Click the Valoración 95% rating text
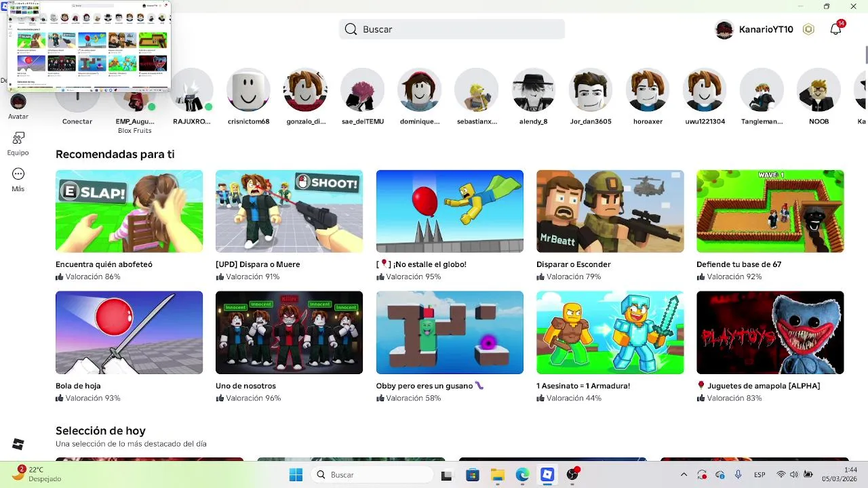 (414, 277)
